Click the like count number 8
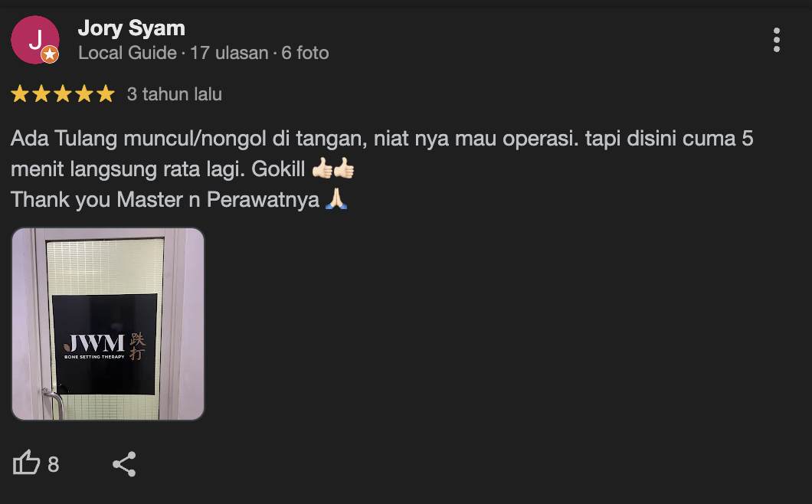Screen dimensions: 812x504 (x=54, y=464)
